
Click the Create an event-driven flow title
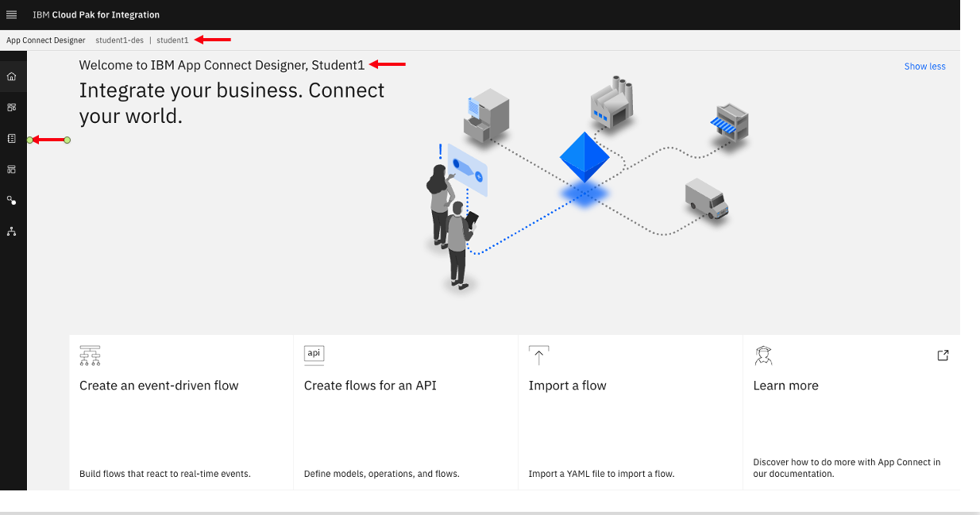pyautogui.click(x=159, y=386)
